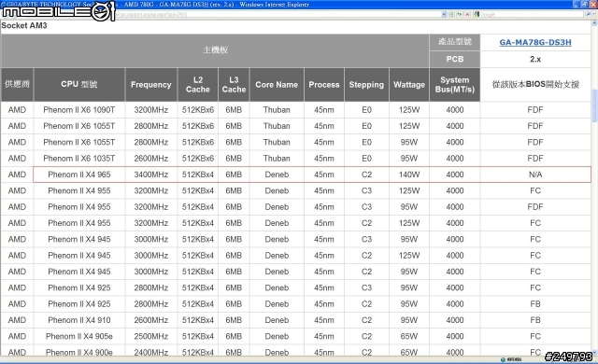Click the System Bus(MT/s) column header
Screen dimensions: 598x364
point(455,85)
